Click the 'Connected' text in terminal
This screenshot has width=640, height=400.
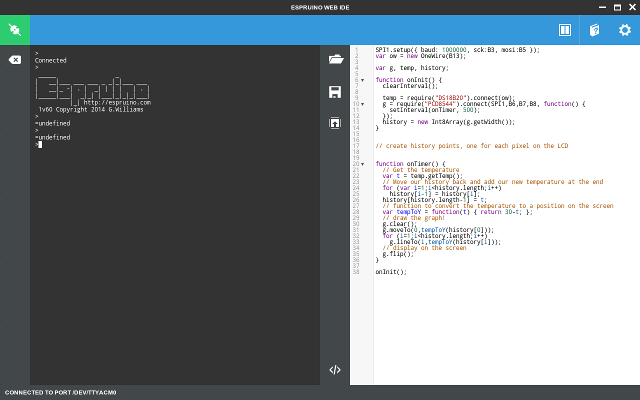click(x=51, y=60)
